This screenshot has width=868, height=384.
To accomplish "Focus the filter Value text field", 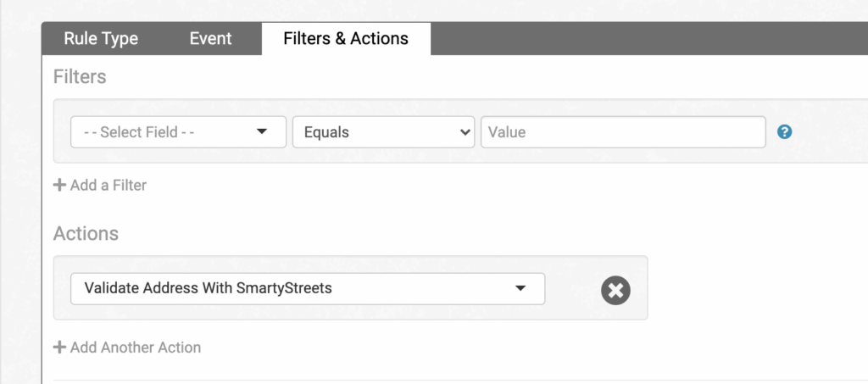I will pos(623,132).
